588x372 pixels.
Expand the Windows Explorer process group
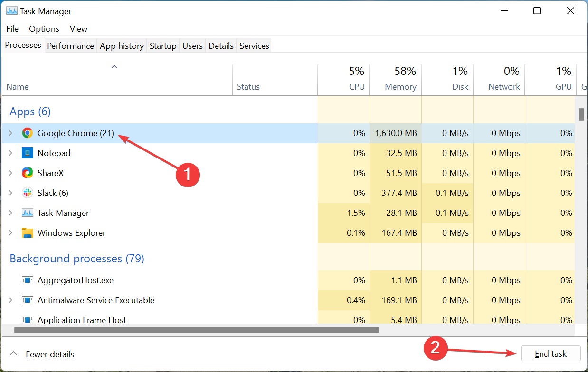[x=10, y=233]
